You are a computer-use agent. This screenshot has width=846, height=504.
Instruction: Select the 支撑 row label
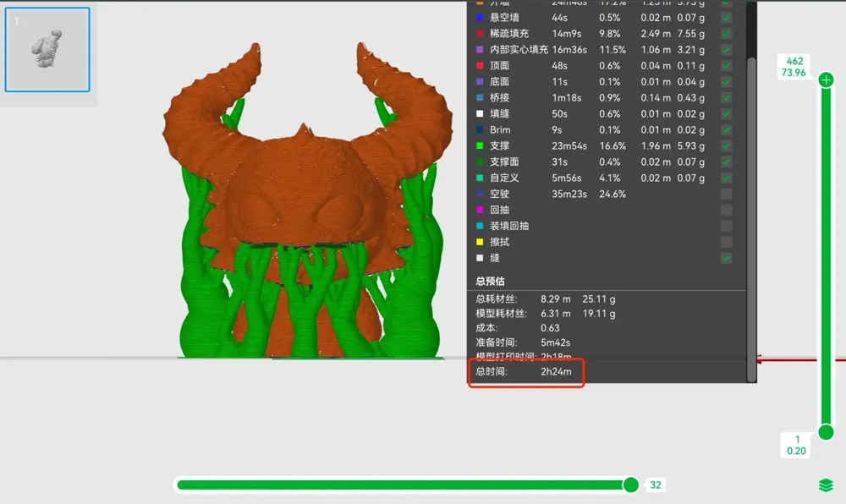pos(499,145)
